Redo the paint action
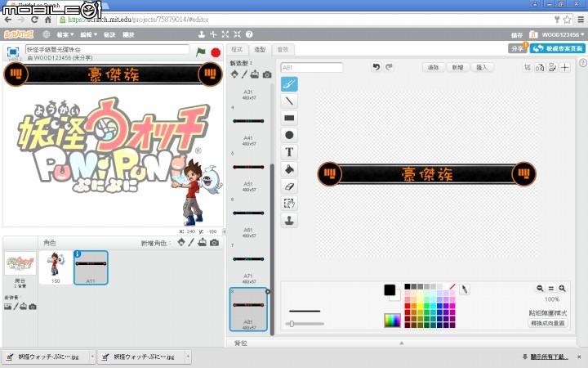The image size is (588, 368). pos(389,67)
